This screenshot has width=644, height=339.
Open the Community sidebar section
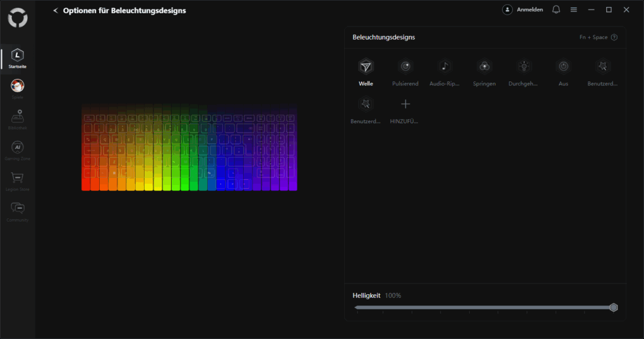pos(17,212)
